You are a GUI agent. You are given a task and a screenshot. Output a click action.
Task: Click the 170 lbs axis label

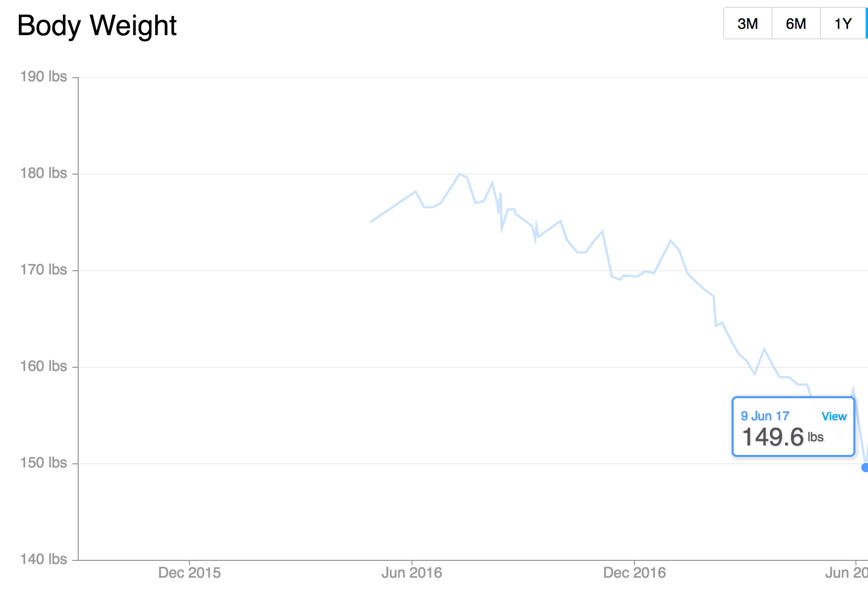[x=44, y=270]
